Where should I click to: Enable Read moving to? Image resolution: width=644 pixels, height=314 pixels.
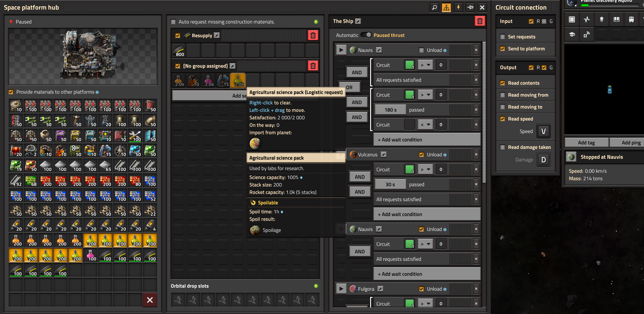coord(503,107)
